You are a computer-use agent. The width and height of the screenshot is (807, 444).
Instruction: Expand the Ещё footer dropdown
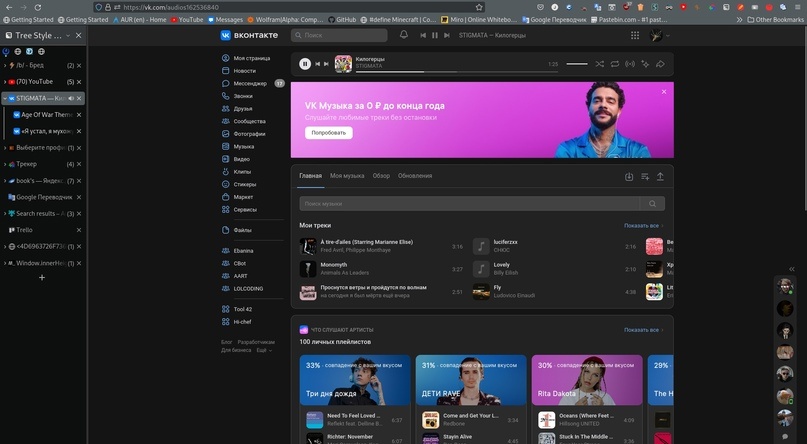[264, 350]
